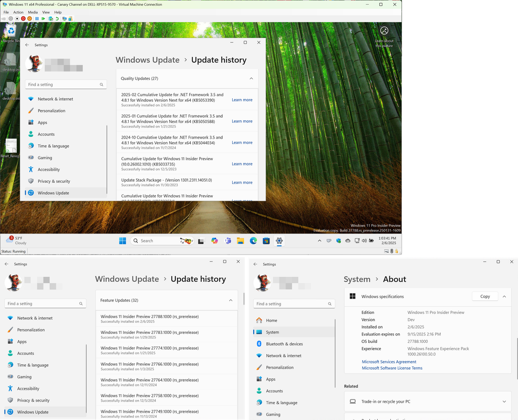Click the green Revert arrow in VM toolbar

(x=57, y=18)
